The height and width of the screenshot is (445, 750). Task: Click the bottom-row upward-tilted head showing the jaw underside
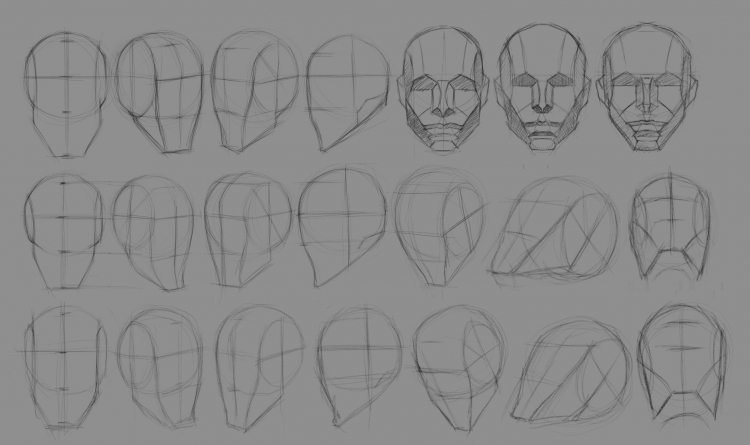[x=683, y=362]
